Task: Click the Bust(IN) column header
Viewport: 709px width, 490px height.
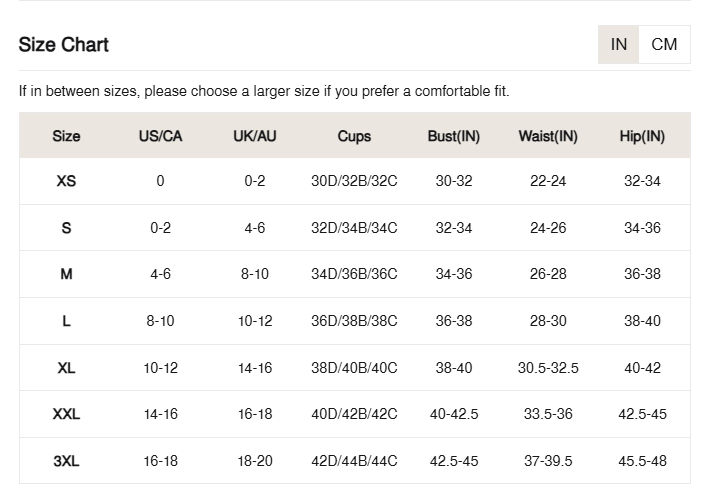Action: tap(454, 136)
